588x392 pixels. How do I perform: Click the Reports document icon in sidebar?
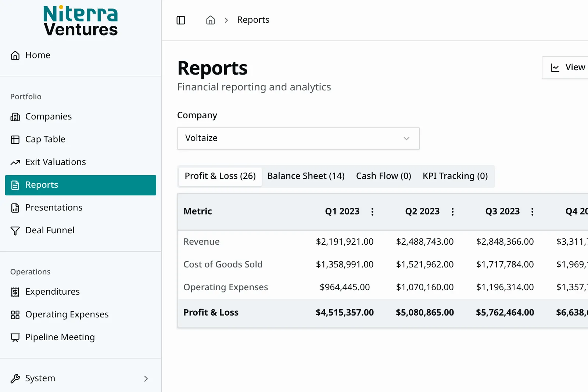tap(15, 185)
